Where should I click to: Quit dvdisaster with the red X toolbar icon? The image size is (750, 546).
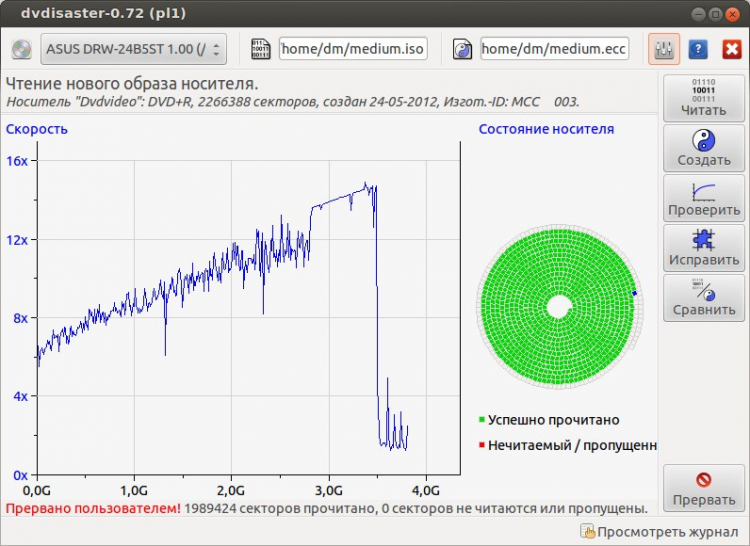click(731, 49)
